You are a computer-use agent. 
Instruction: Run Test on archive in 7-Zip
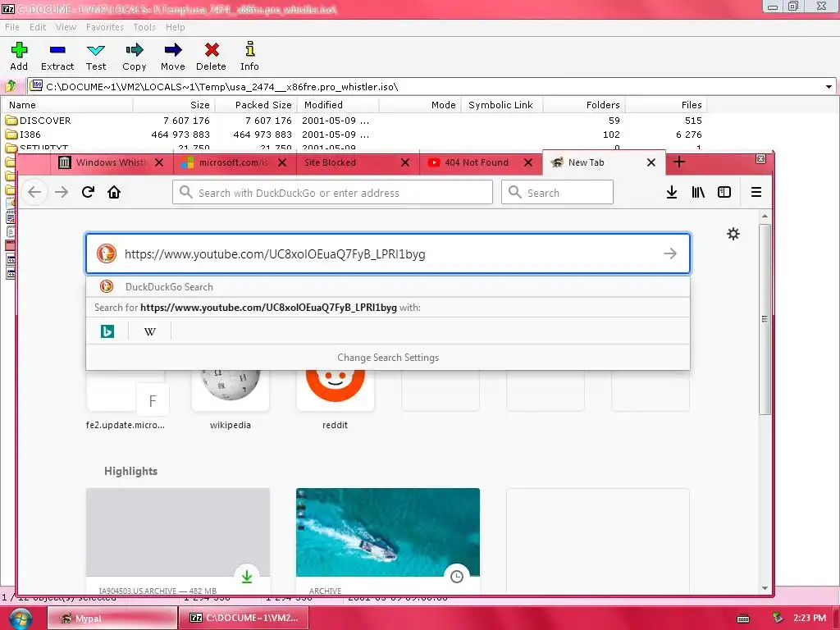click(96, 57)
